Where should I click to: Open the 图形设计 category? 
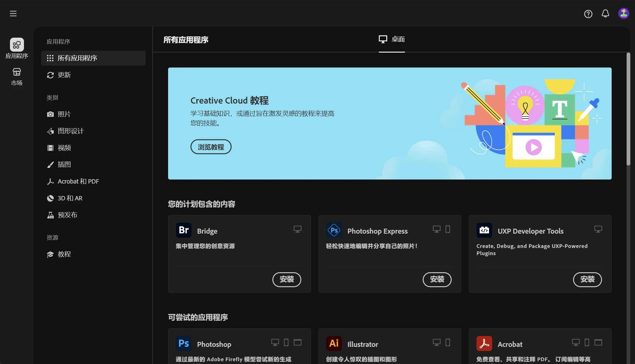pyautogui.click(x=71, y=131)
